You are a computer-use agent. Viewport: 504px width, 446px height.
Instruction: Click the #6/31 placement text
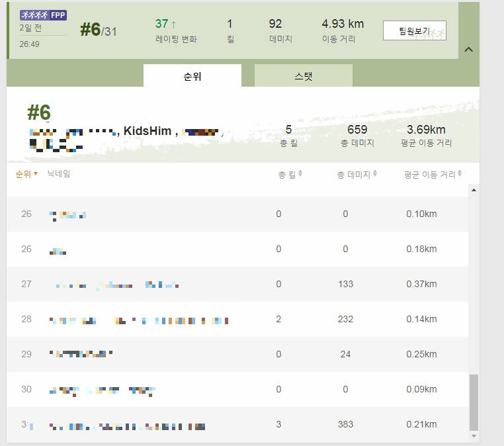coord(99,30)
